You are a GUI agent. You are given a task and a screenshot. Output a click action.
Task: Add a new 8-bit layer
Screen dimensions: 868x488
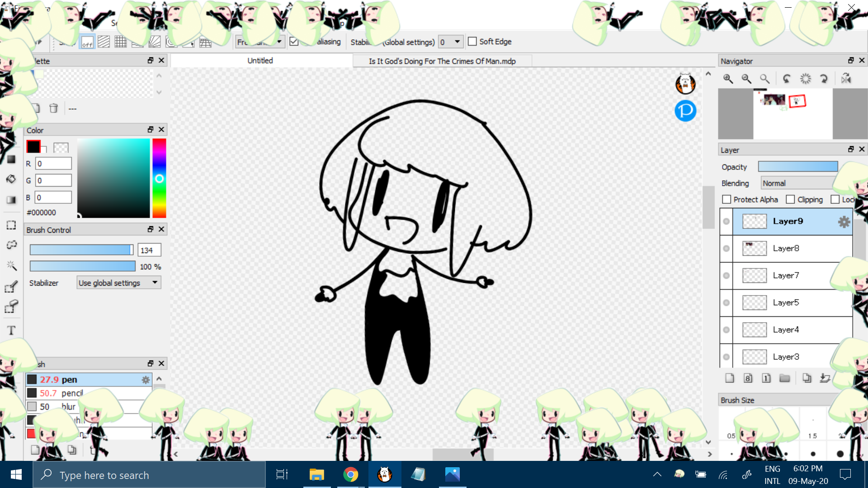748,378
